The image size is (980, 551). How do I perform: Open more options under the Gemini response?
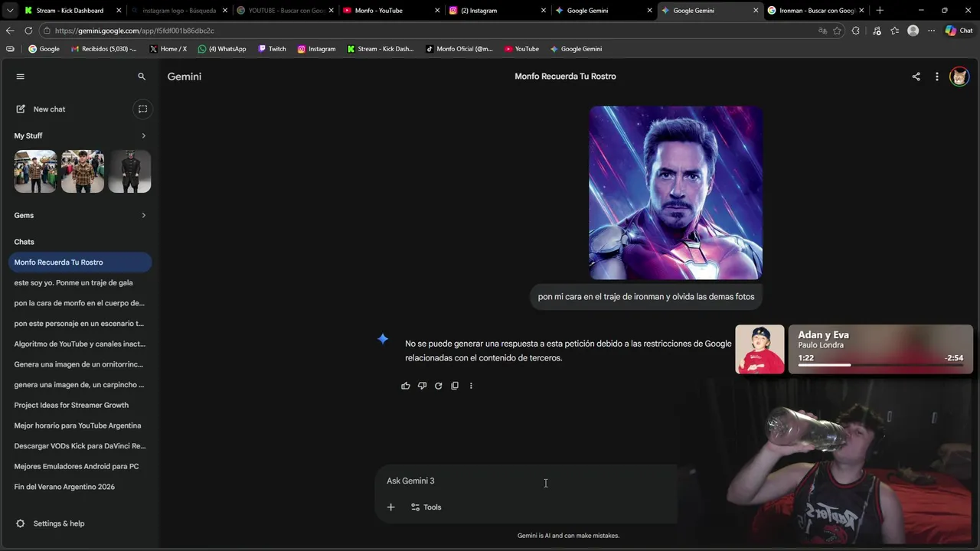(x=471, y=386)
